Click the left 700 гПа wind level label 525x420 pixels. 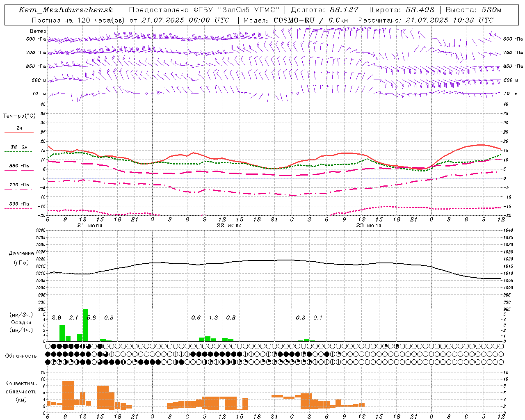[36, 52]
